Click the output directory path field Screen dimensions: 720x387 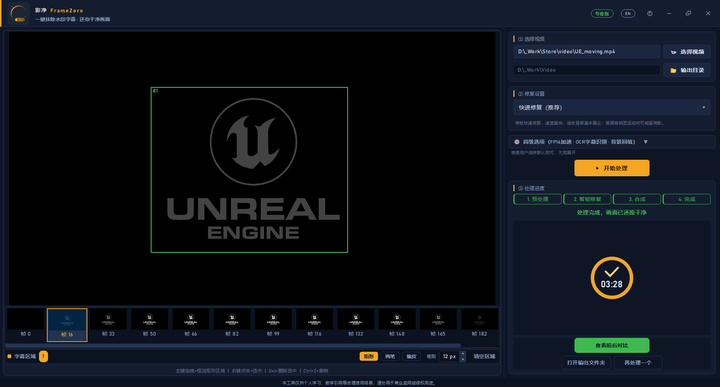(586, 70)
